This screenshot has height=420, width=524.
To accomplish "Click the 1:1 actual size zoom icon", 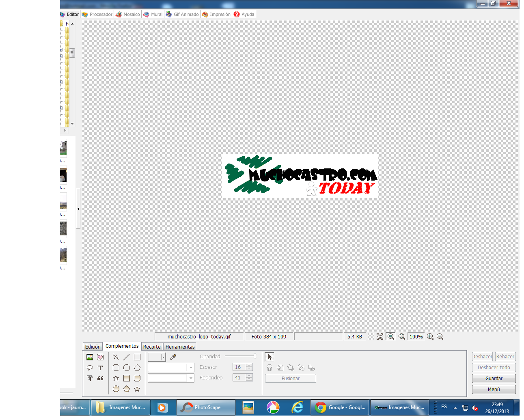I will click(391, 336).
